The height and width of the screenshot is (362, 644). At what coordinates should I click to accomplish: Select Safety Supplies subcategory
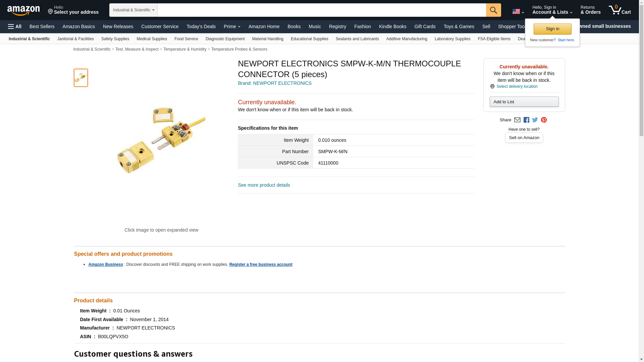(115, 39)
